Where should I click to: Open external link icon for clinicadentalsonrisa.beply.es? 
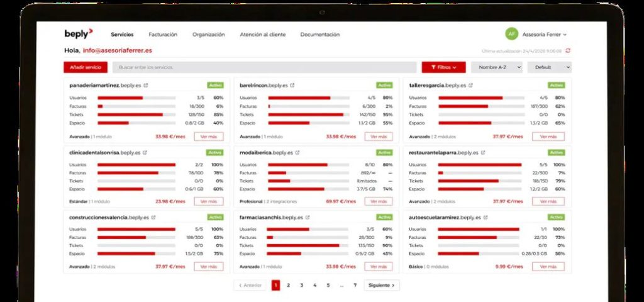145,152
